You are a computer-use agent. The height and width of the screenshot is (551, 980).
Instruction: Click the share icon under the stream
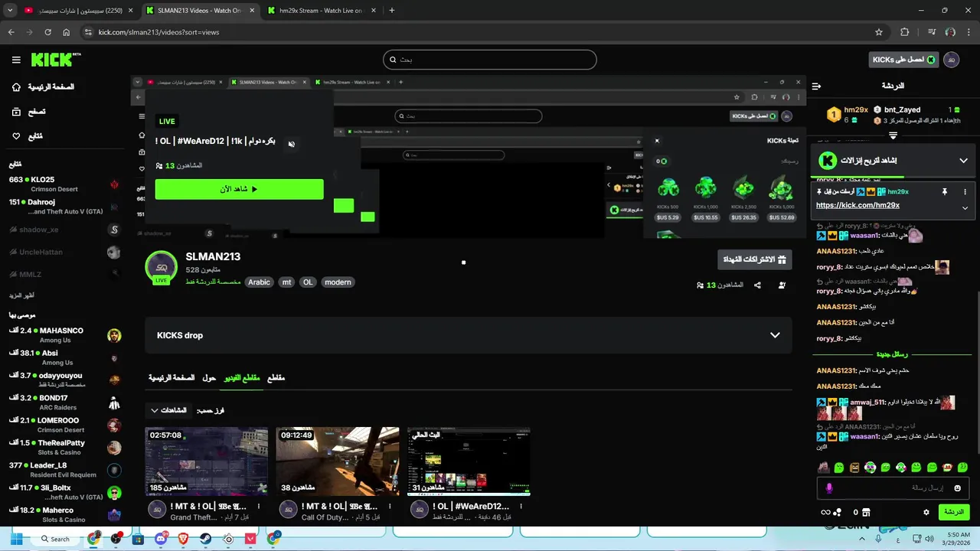(757, 285)
